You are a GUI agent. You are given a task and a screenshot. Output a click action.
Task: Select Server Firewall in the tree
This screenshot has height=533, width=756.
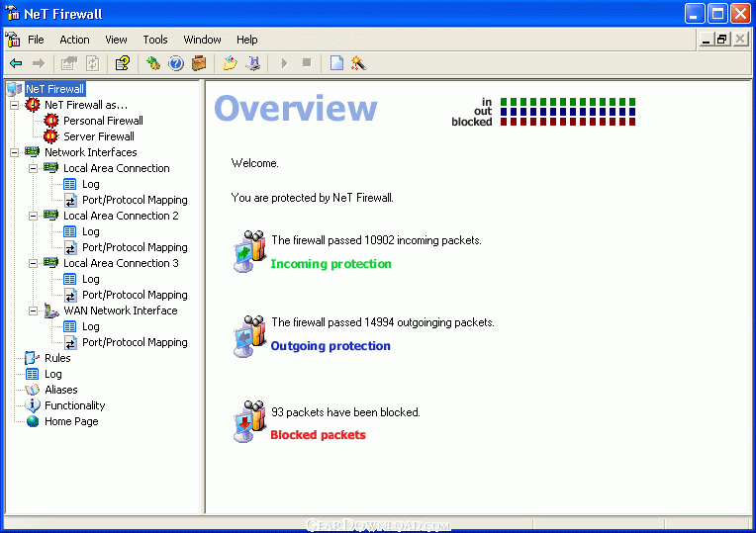(99, 136)
